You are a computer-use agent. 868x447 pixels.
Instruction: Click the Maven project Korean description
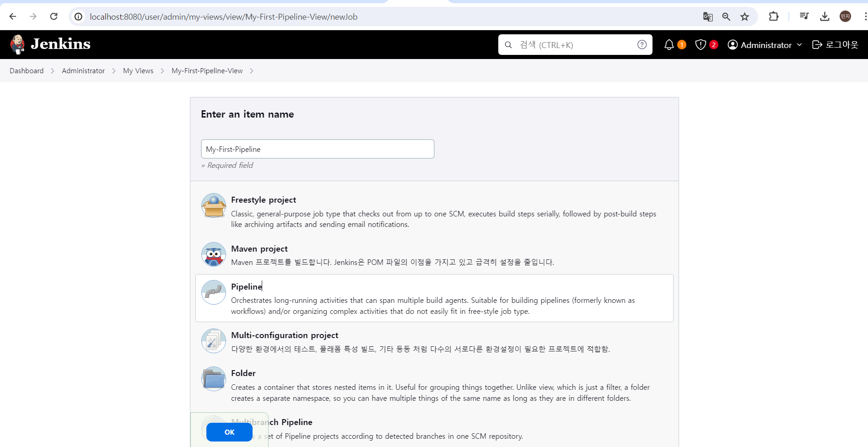pyautogui.click(x=393, y=262)
